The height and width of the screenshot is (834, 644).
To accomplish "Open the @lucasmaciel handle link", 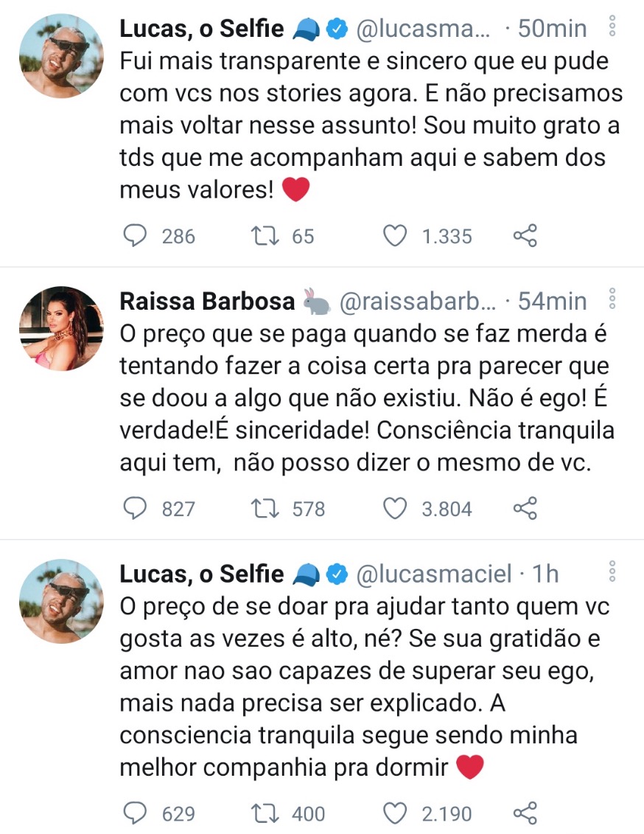I will click(x=435, y=574).
